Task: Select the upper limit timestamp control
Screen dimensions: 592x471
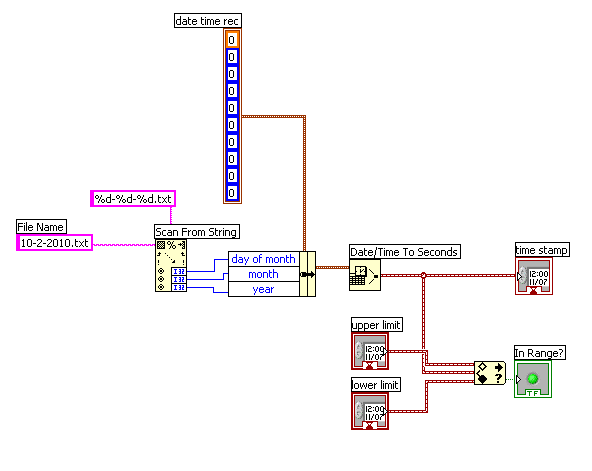Action: pyautogui.click(x=370, y=351)
